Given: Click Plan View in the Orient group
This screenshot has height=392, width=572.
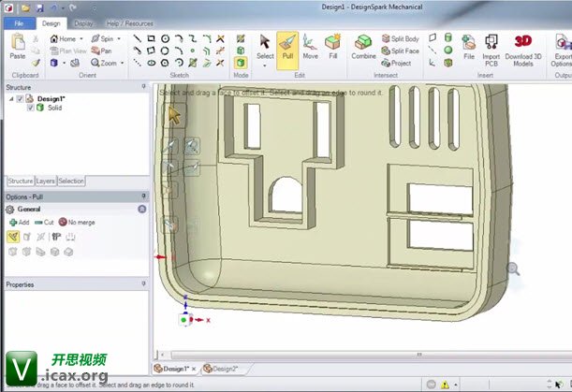Looking at the screenshot, I should 68,51.
